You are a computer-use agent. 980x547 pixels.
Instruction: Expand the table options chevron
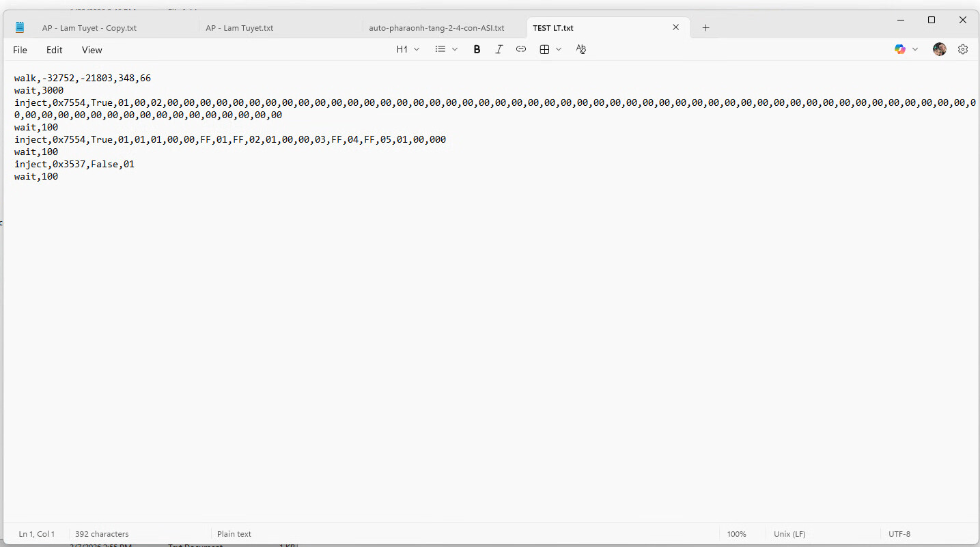coord(559,49)
